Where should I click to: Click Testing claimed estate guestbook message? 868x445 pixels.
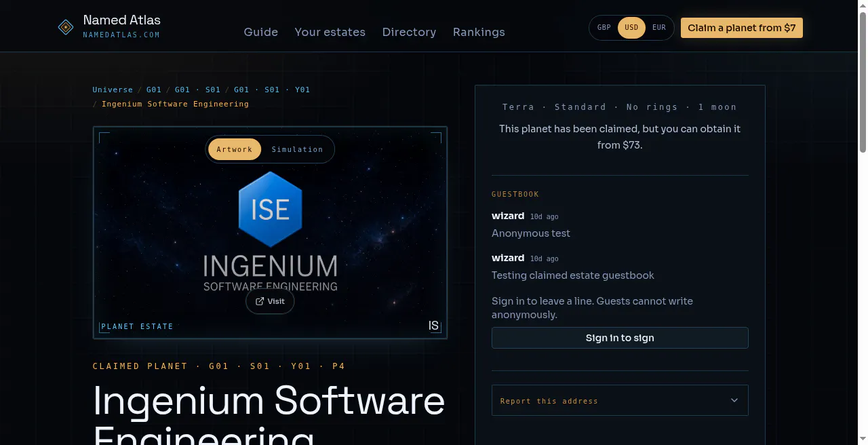coord(573,275)
